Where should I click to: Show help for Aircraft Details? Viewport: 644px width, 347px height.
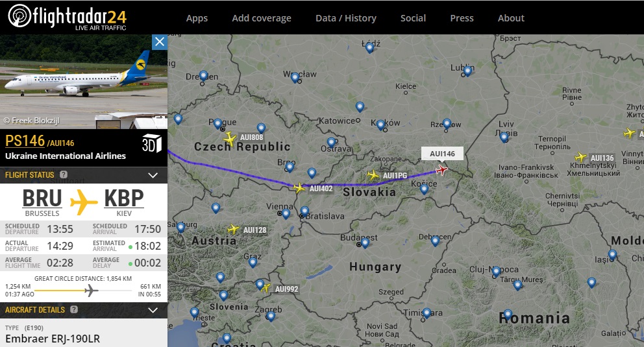coord(74,309)
